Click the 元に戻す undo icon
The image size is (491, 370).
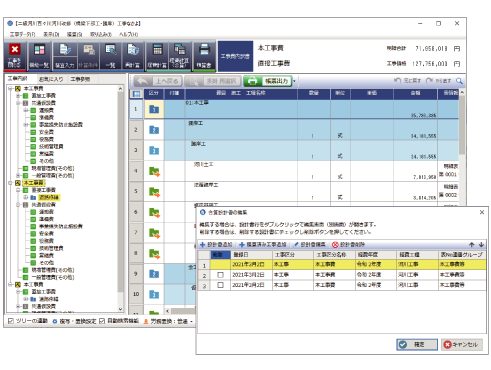(x=397, y=81)
